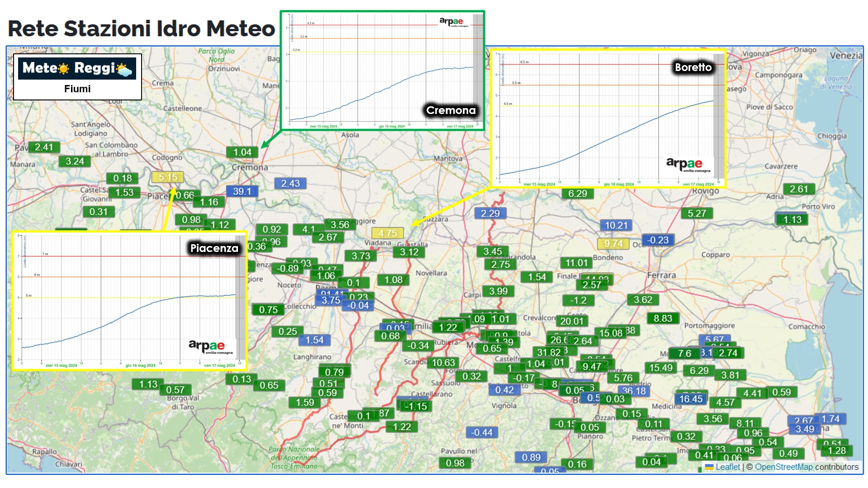Open the blue 2.43 station marker

290,183
